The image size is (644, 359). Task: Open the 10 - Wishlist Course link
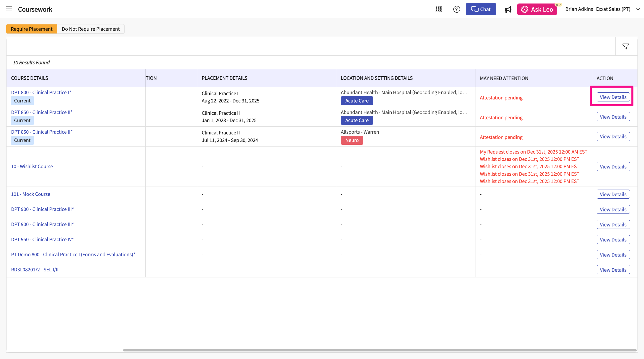[32, 166]
